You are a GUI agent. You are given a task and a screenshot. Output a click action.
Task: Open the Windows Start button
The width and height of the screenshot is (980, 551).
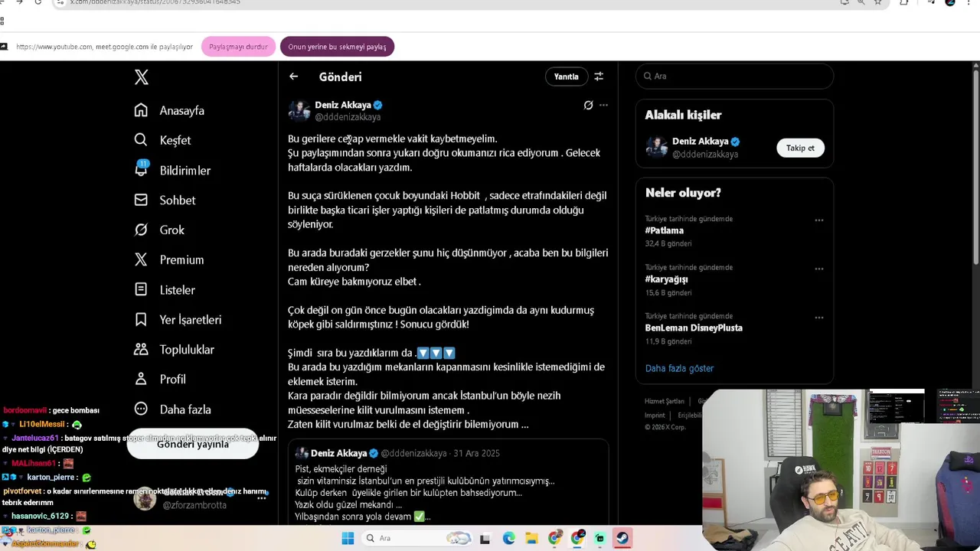point(348,538)
